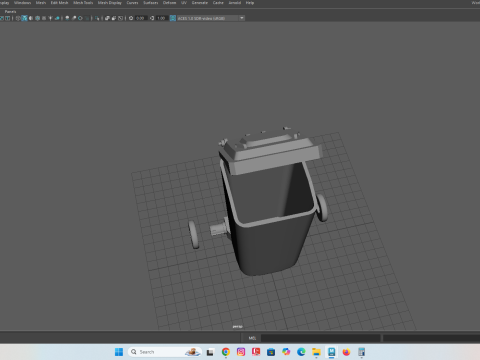The width and height of the screenshot is (480, 360).
Task: Click the taskbar Search box
Action: (165, 352)
